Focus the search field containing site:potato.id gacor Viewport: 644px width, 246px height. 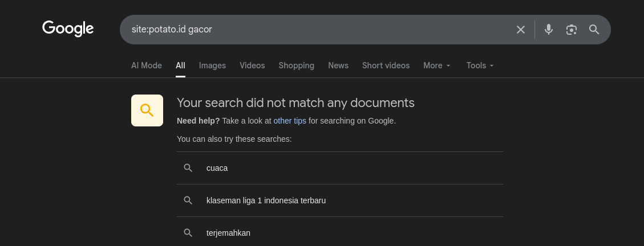click(314, 30)
